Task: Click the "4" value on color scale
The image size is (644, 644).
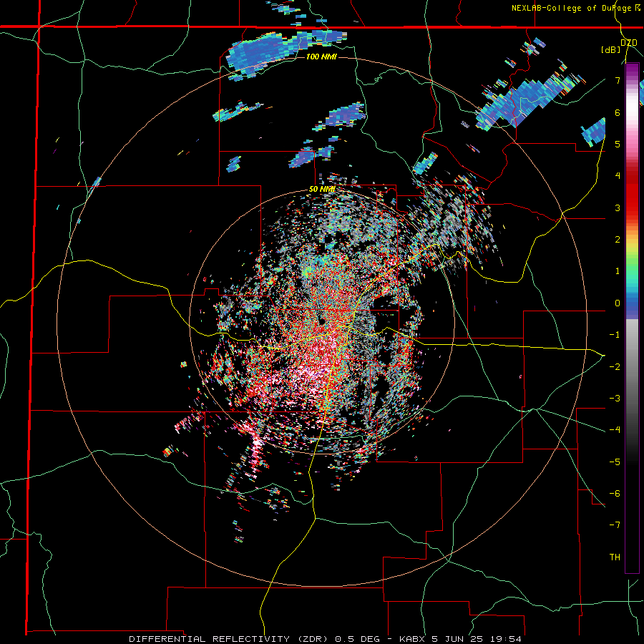Action: pyautogui.click(x=618, y=176)
